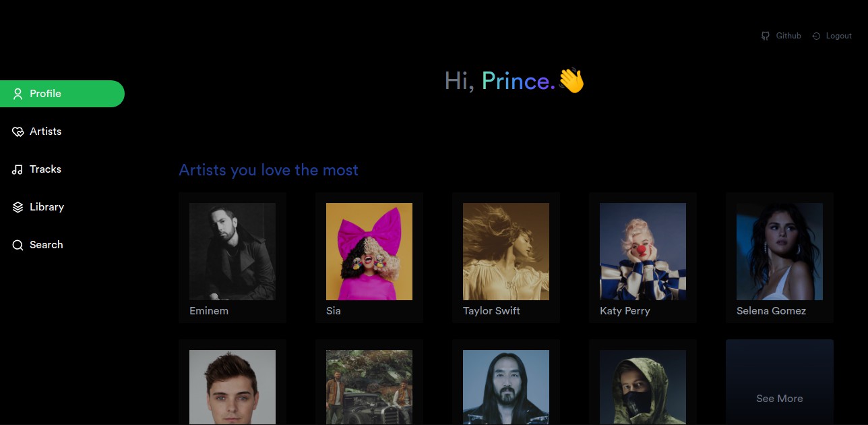Open the Artists section from sidebar

[x=45, y=131]
